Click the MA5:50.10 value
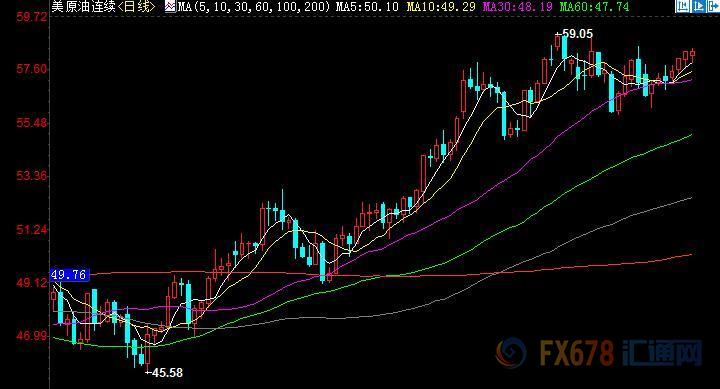Image resolution: width=720 pixels, height=389 pixels. 367,7
